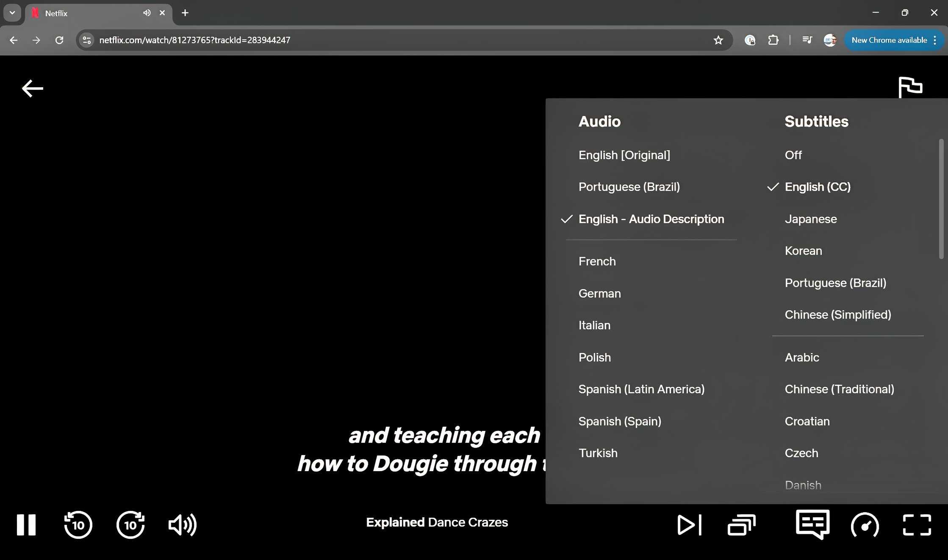This screenshot has height=560, width=948.
Task: Switch audio to French
Action: click(x=597, y=262)
